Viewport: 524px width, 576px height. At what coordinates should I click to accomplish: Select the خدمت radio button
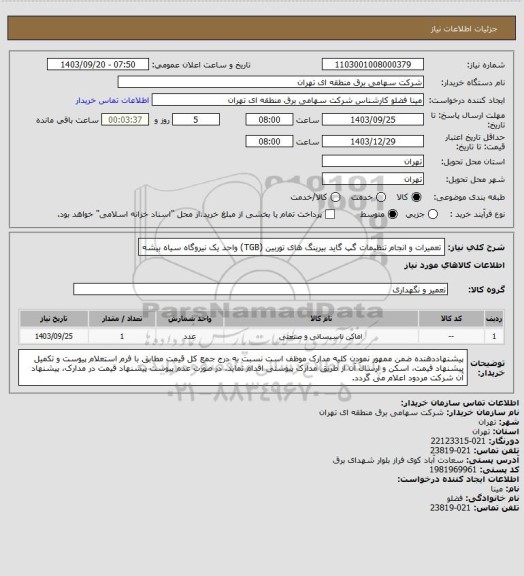tap(381, 197)
